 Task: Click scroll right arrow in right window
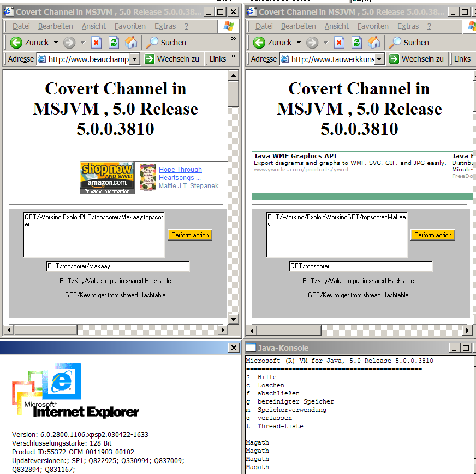coord(467,330)
